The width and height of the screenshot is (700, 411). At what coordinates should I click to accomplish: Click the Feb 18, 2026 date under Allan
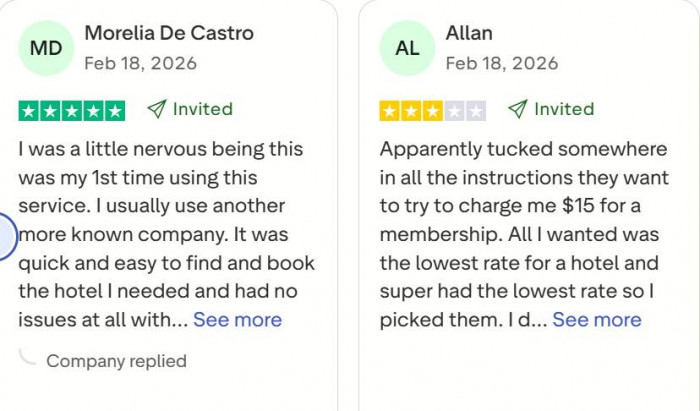501,63
